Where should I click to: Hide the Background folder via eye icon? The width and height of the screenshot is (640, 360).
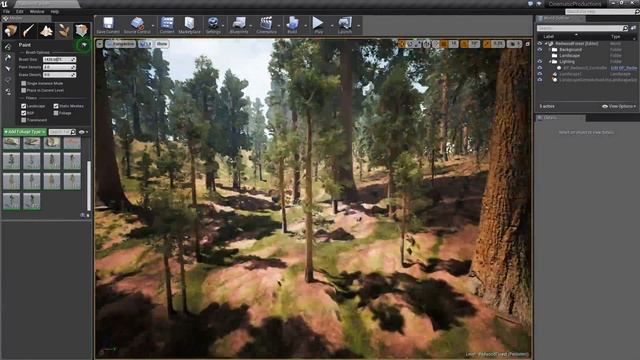tap(540, 49)
